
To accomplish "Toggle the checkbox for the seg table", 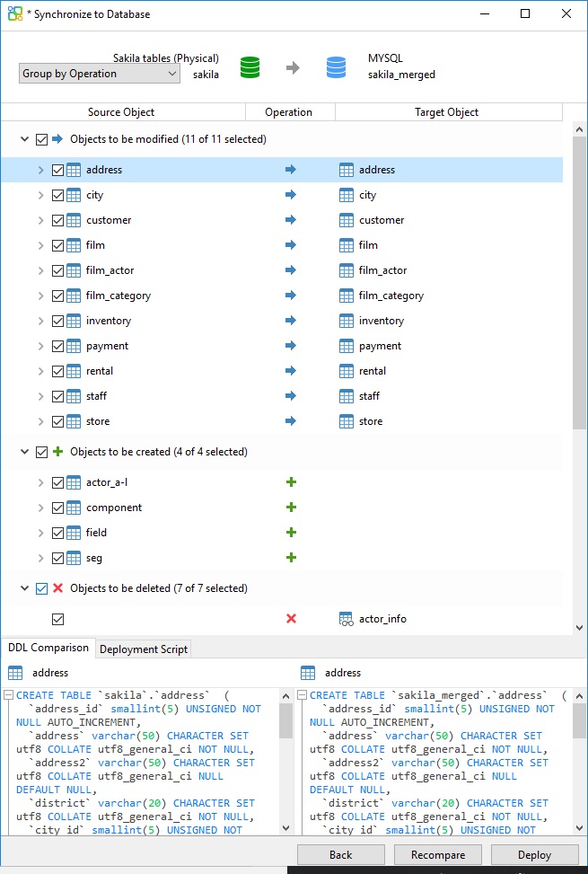I will click(57, 558).
